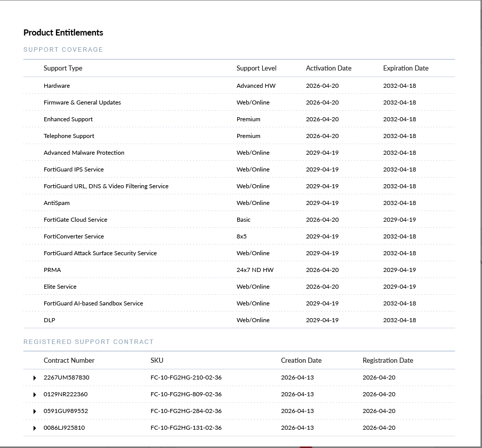Click the Support Level column header
482x448 pixels.
coord(256,68)
